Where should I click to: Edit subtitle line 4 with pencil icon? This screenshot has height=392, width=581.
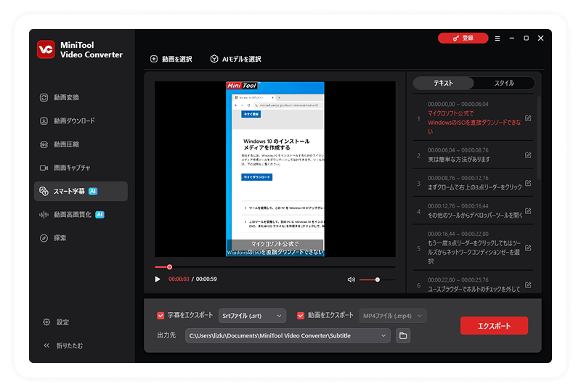[x=528, y=211]
